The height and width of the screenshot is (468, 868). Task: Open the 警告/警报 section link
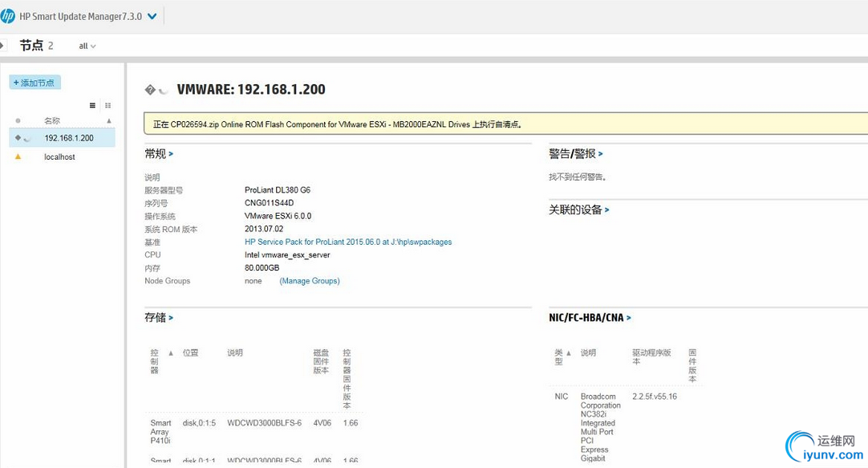click(576, 154)
